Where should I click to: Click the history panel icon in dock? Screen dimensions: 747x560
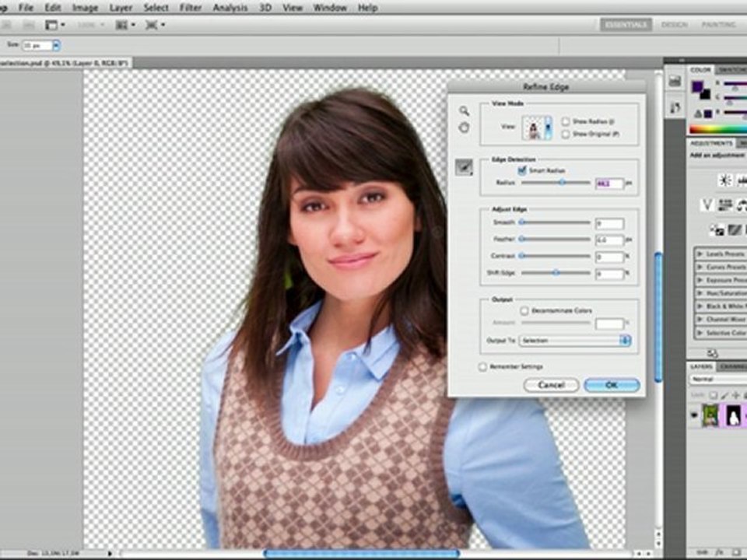(674, 81)
